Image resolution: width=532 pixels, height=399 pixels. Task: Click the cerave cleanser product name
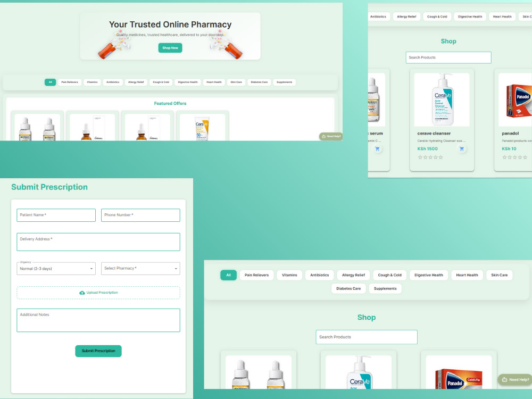434,134
